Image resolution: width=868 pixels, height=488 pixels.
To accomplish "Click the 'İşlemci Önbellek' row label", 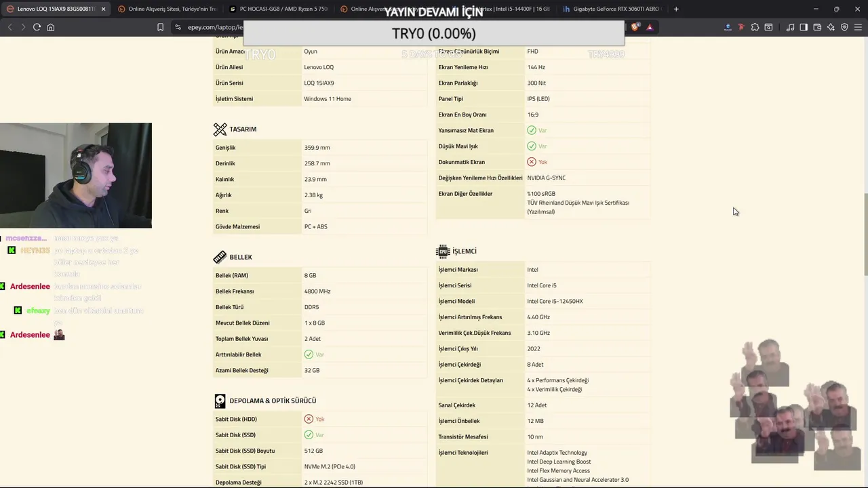I will click(x=459, y=421).
